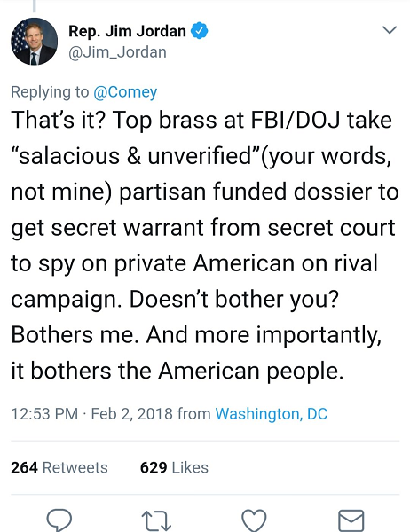Image resolution: width=410 pixels, height=532 pixels.
Task: Click the Feb 2, 2018 date
Action: coord(132,413)
